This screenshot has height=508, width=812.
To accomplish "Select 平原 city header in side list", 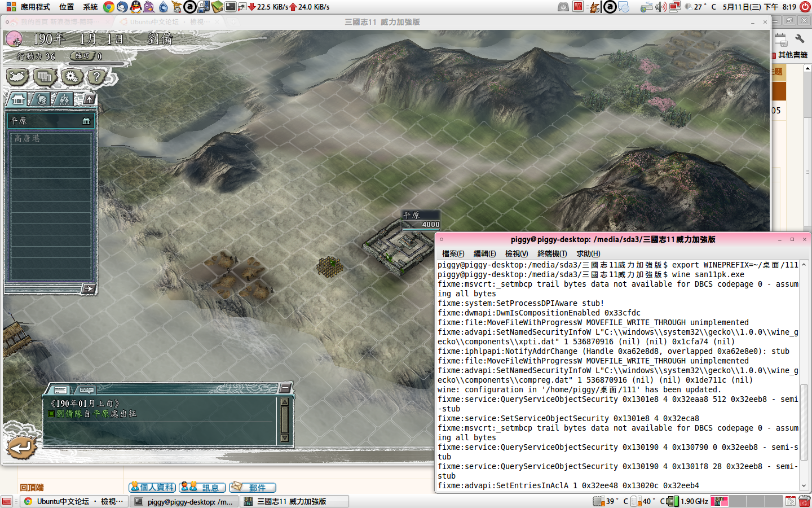I will click(x=51, y=121).
